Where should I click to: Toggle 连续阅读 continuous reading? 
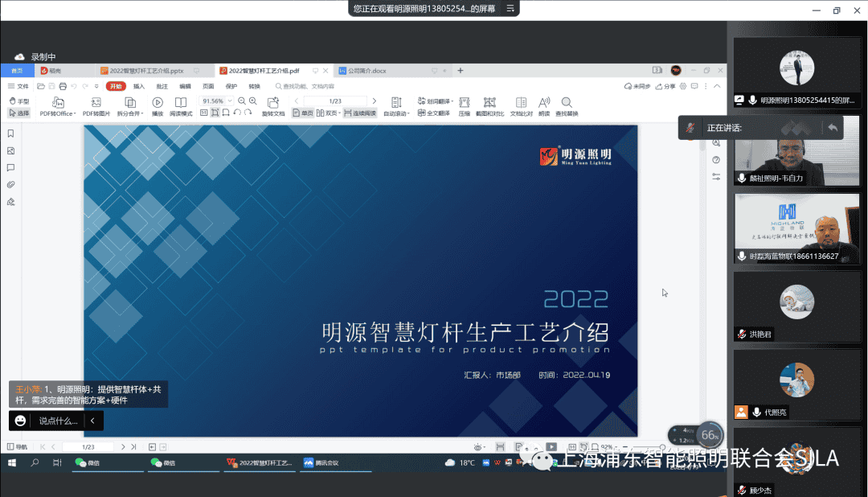click(x=359, y=113)
